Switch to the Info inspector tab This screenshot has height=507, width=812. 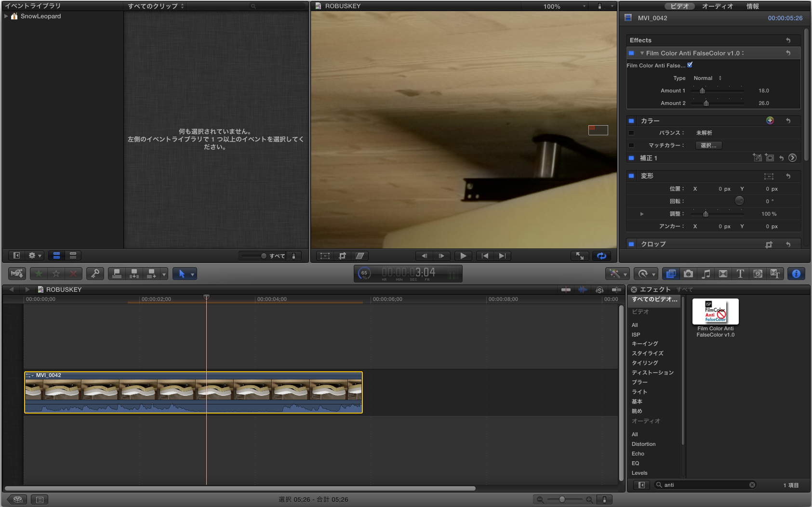(753, 6)
